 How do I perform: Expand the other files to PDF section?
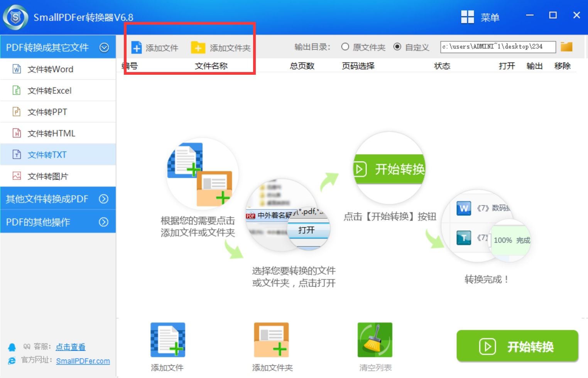pyautogui.click(x=103, y=199)
